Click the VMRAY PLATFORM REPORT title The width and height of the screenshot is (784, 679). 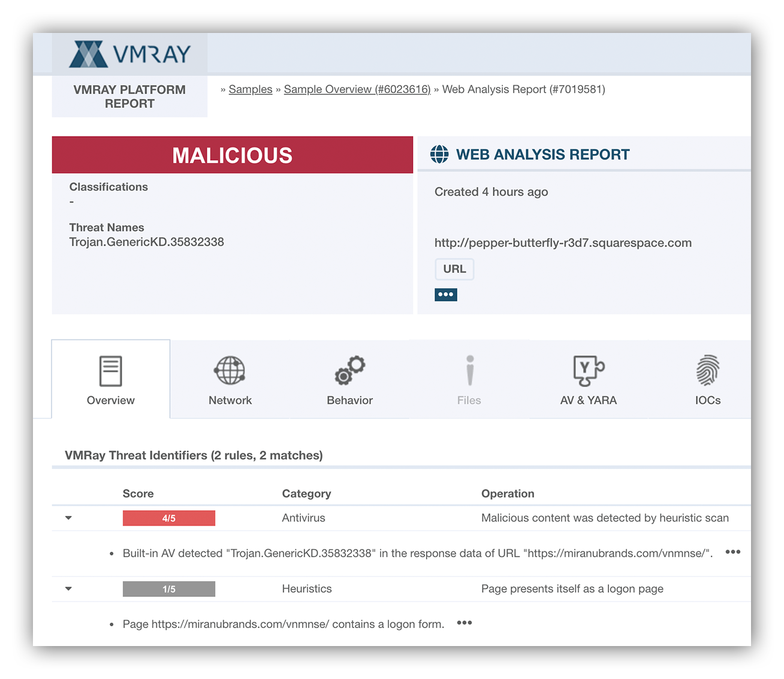(x=129, y=96)
